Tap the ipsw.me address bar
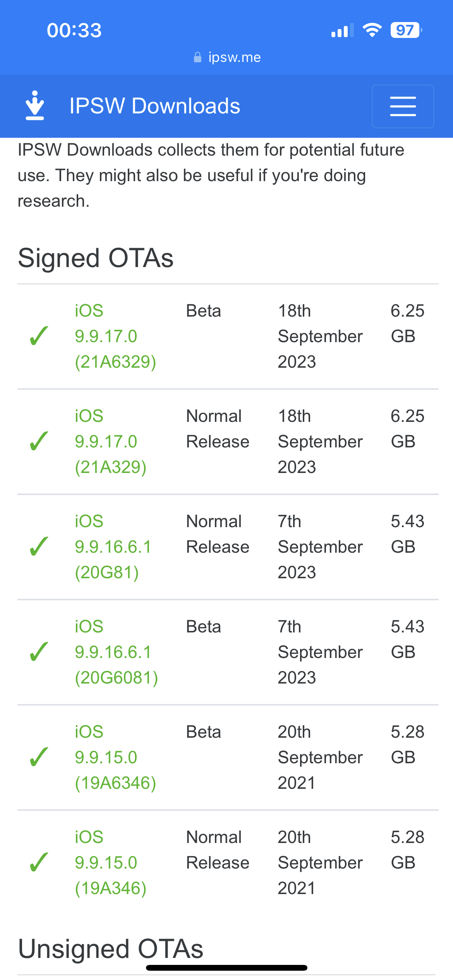The width and height of the screenshot is (453, 980). [x=227, y=57]
